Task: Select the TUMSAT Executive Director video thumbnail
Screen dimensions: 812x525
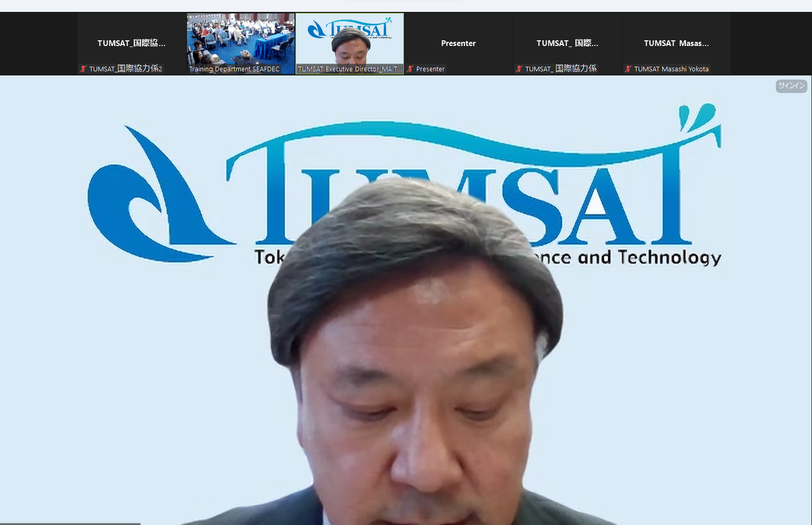Action: click(350, 43)
